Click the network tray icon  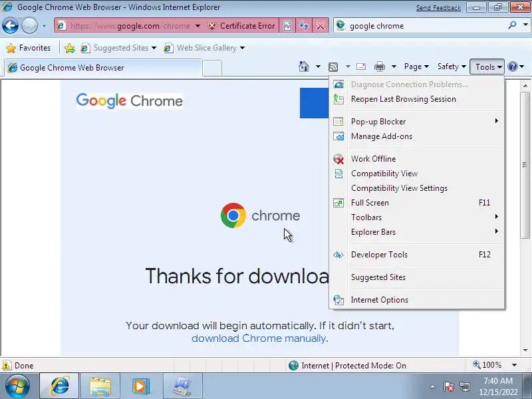click(x=465, y=386)
